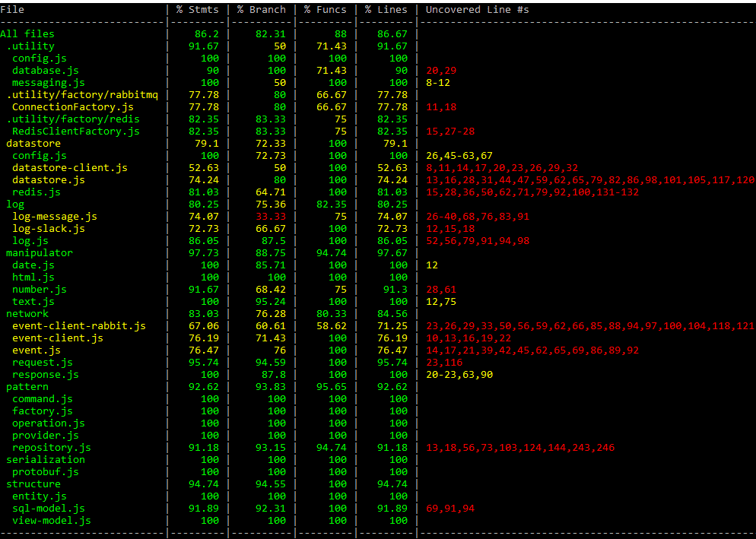Image resolution: width=756 pixels, height=539 pixels.
Task: Click the '% Lines' column header
Action: [x=386, y=10]
